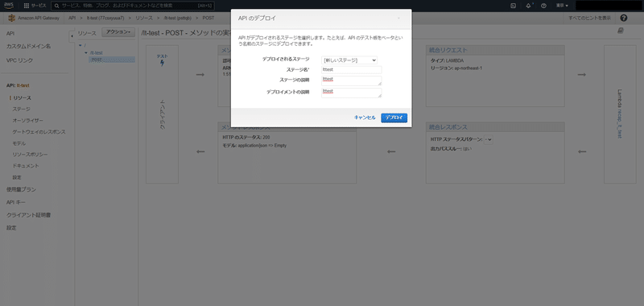Click the キャンセル link in the dialog
Viewport: 644px width, 306px height.
[365, 118]
